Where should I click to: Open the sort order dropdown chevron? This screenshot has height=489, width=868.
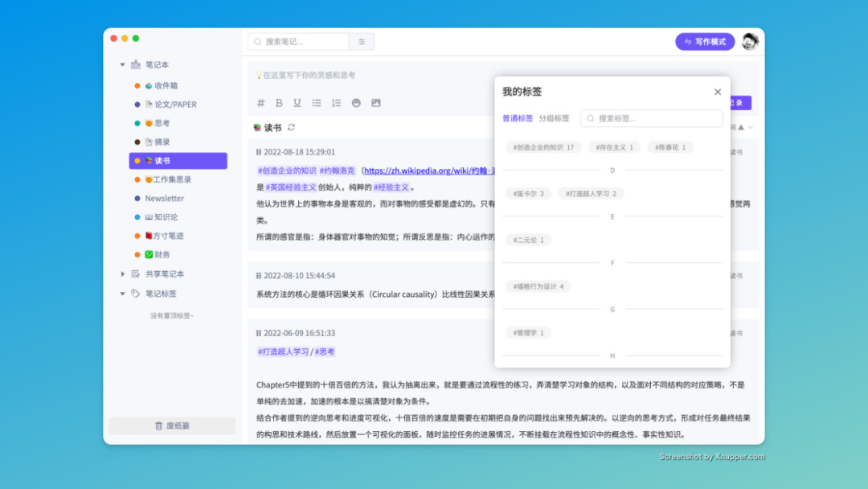click(751, 127)
